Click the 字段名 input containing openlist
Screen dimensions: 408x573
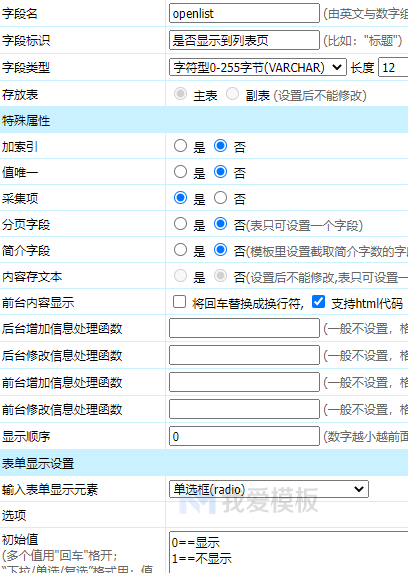(x=244, y=14)
